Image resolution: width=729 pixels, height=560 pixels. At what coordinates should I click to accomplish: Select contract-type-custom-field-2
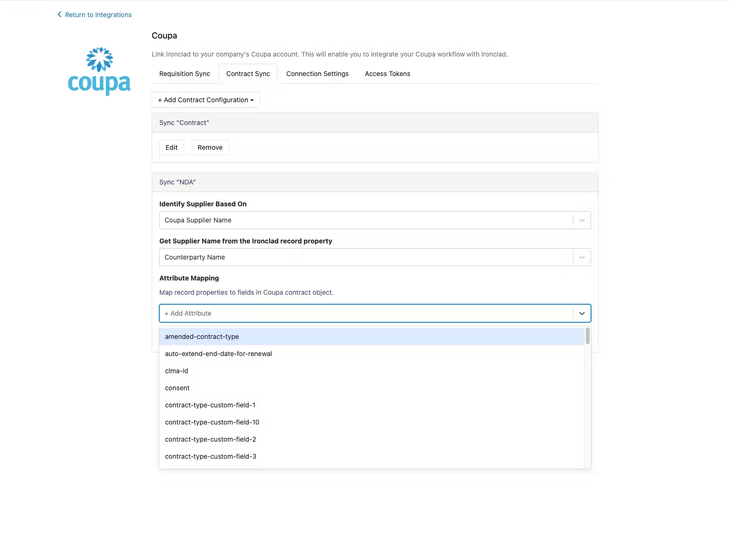coord(371,439)
